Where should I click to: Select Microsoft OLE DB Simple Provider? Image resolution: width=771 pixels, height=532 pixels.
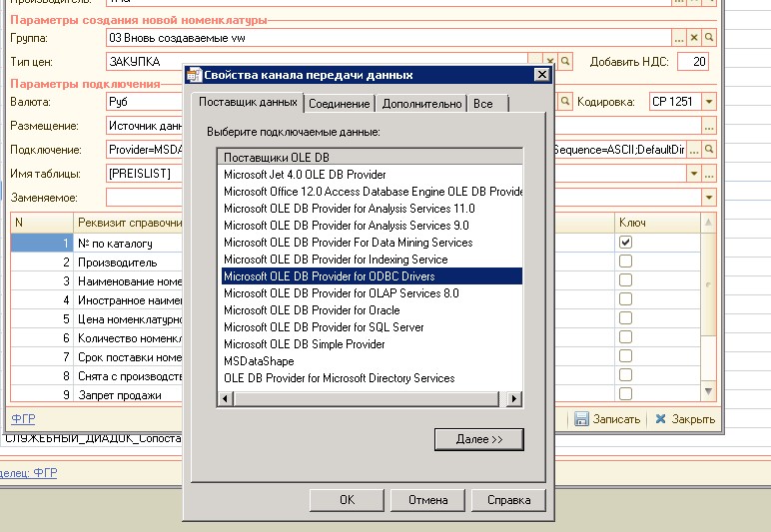coord(372,344)
